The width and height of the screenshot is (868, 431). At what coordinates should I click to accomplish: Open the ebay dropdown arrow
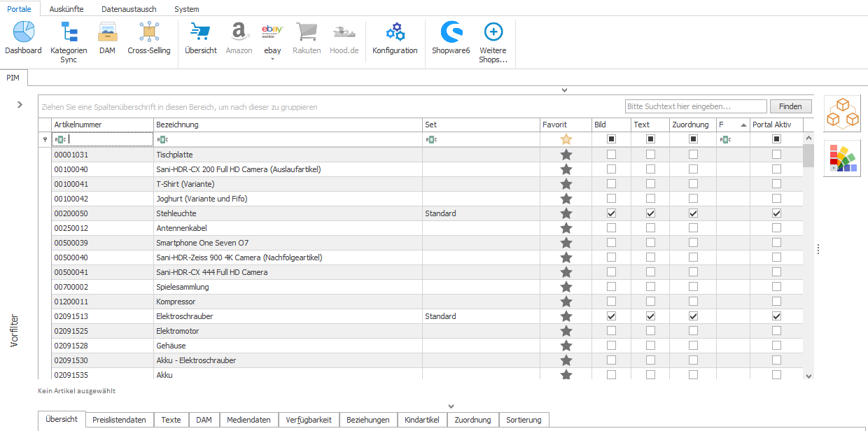(x=272, y=59)
